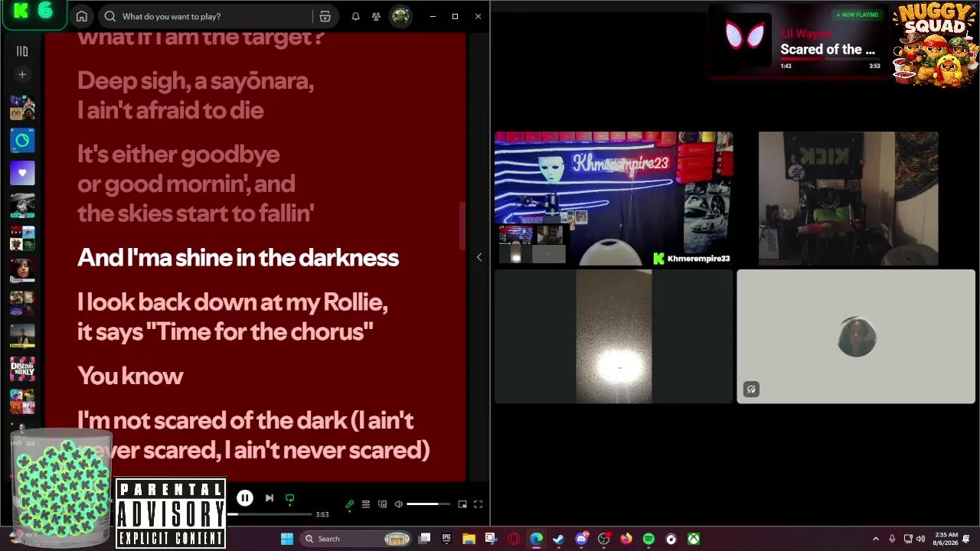
Task: Toggle the lyrics view microphone button
Action: coord(349,504)
